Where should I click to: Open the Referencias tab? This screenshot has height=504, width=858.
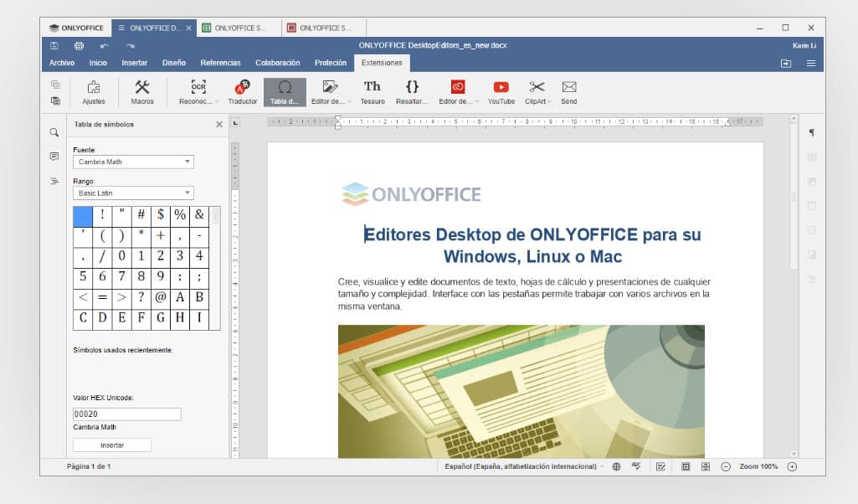coord(220,63)
